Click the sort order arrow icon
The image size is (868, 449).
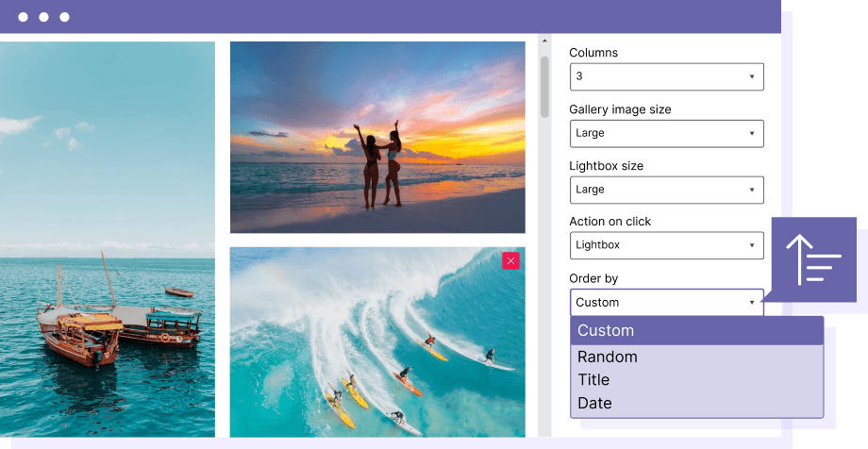812,260
